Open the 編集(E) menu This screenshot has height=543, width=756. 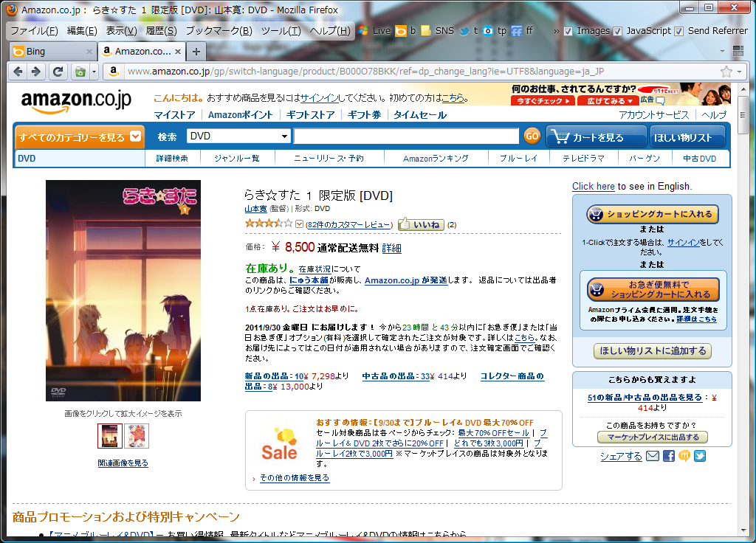click(82, 31)
